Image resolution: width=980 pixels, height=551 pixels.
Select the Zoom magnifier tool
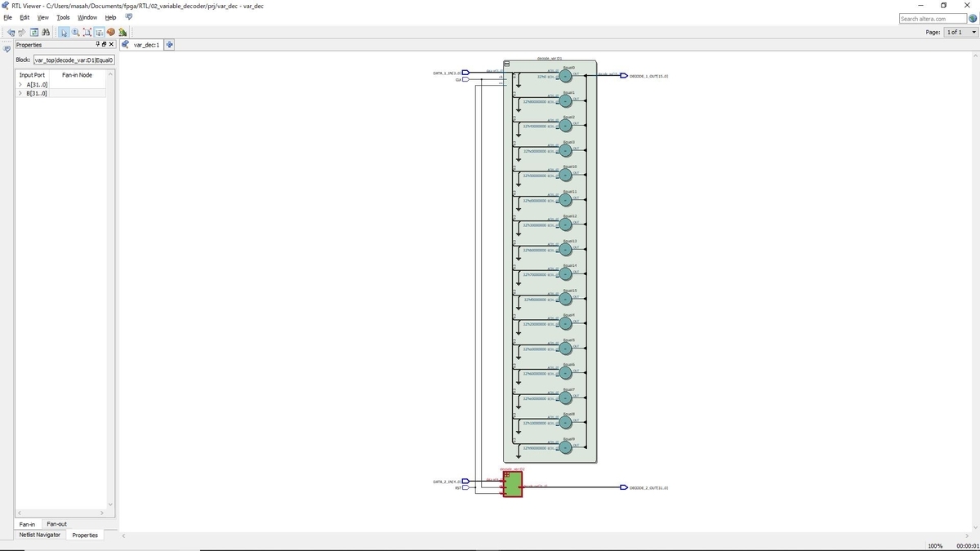pos(75,32)
